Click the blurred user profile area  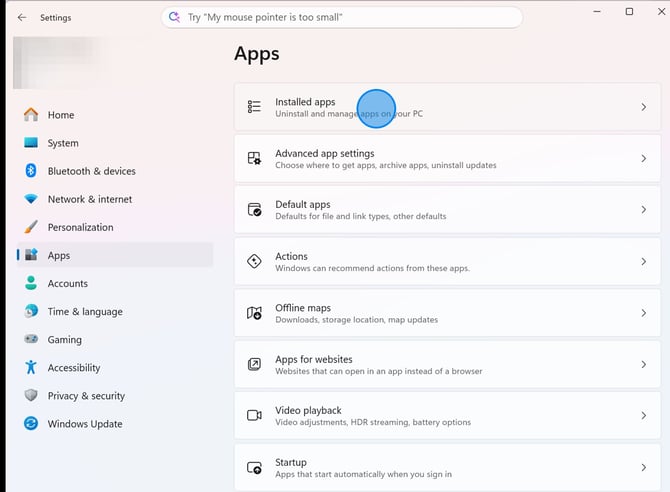60,62
